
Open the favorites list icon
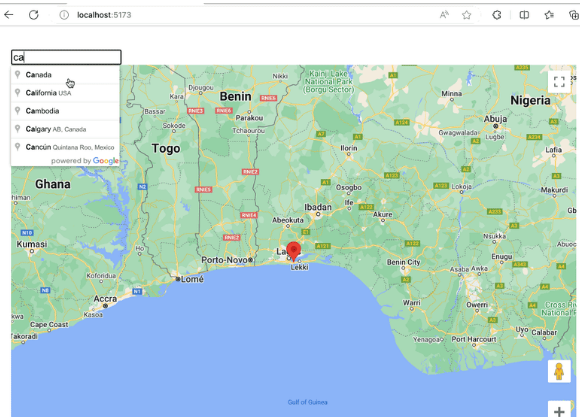tap(549, 15)
